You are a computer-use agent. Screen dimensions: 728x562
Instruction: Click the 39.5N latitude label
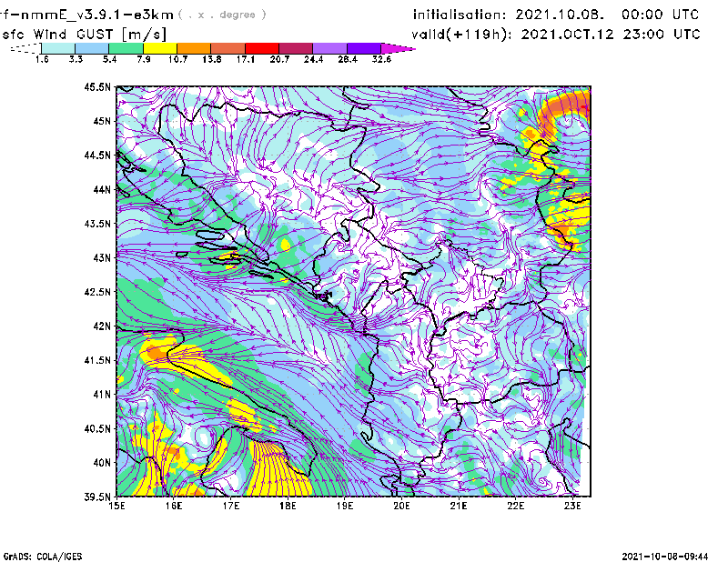pyautogui.click(x=97, y=497)
